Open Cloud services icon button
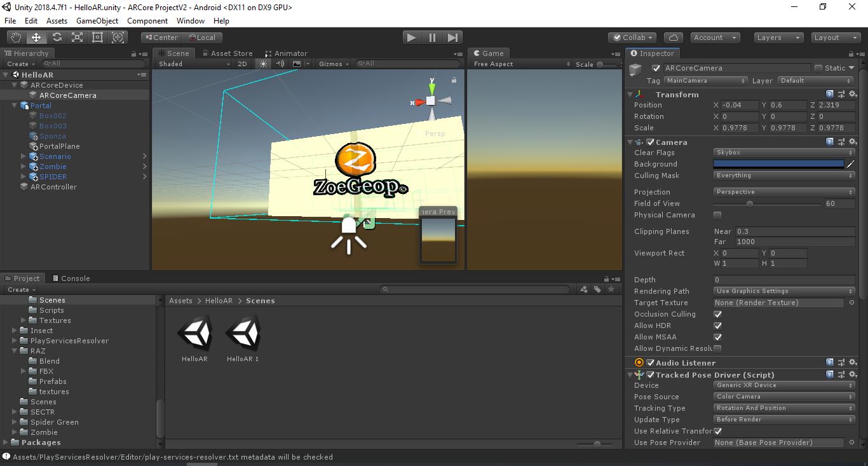This screenshot has height=466, width=868. tap(673, 38)
